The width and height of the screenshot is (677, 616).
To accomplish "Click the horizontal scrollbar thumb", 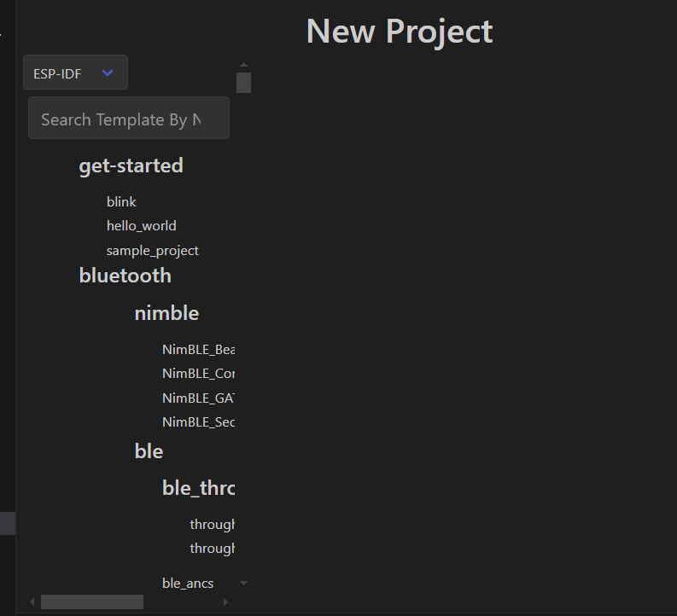I will [x=92, y=601].
